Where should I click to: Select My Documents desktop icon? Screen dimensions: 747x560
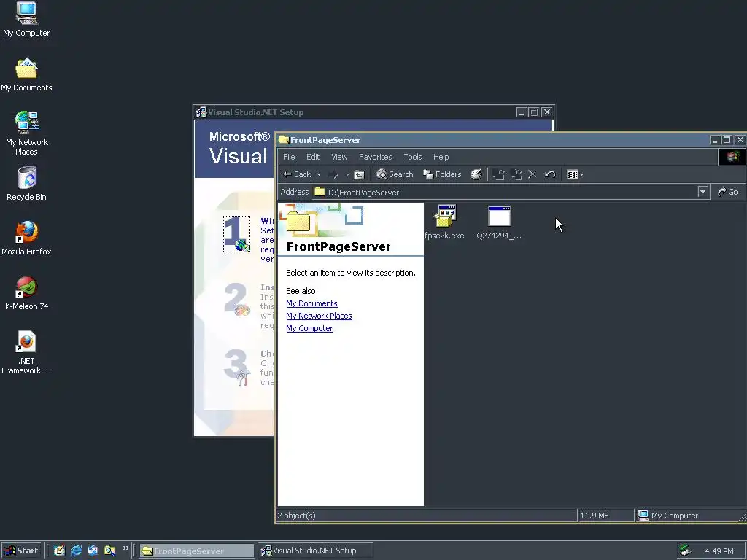(26, 75)
